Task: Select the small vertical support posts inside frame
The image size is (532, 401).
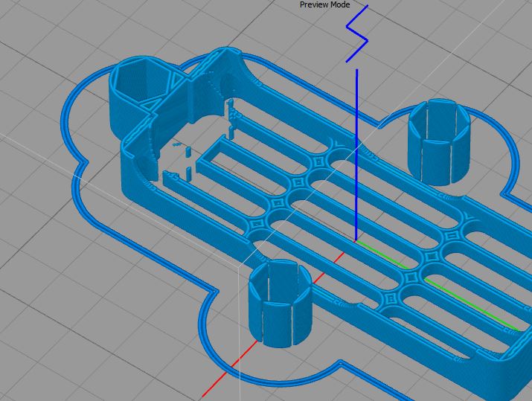Action: point(188,162)
